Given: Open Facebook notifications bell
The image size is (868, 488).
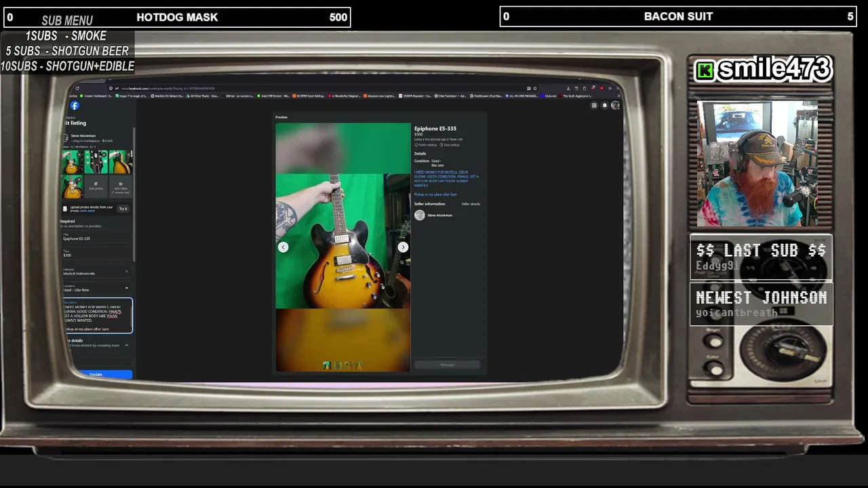Looking at the screenshot, I should (605, 105).
